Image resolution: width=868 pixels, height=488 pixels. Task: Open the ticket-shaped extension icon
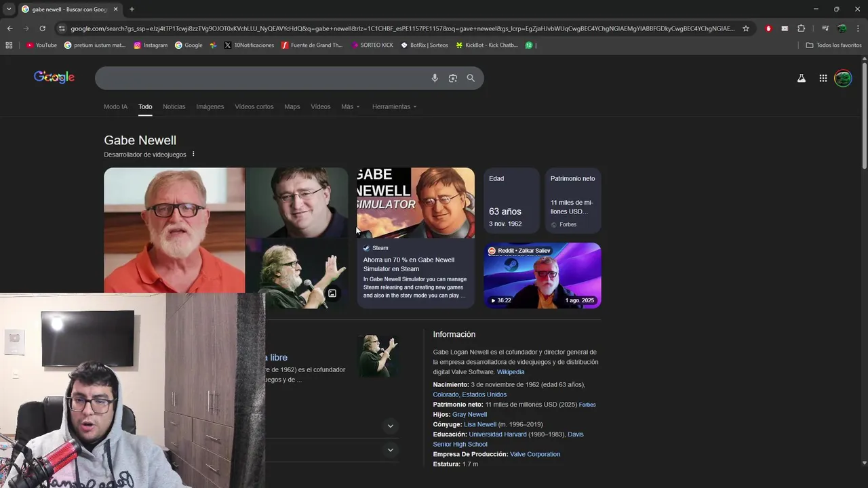coord(785,28)
